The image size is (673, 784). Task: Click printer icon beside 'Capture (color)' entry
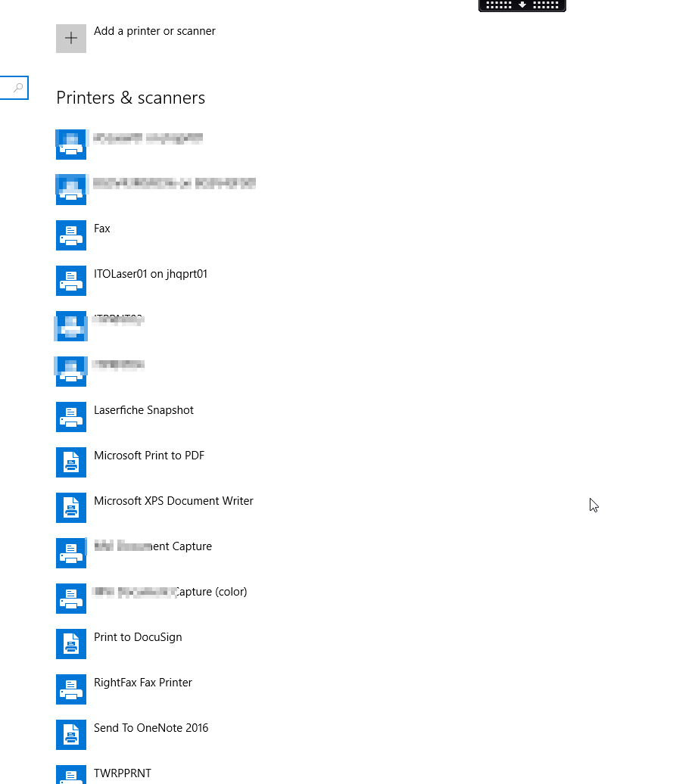pos(71,599)
